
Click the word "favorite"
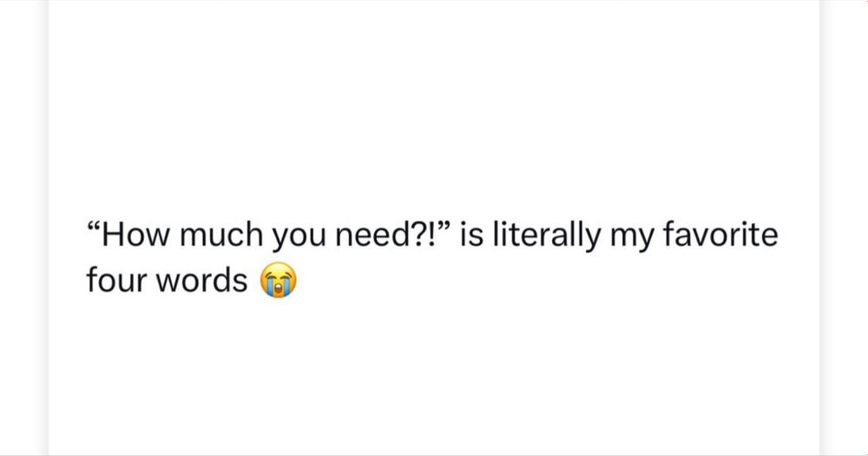(x=720, y=234)
